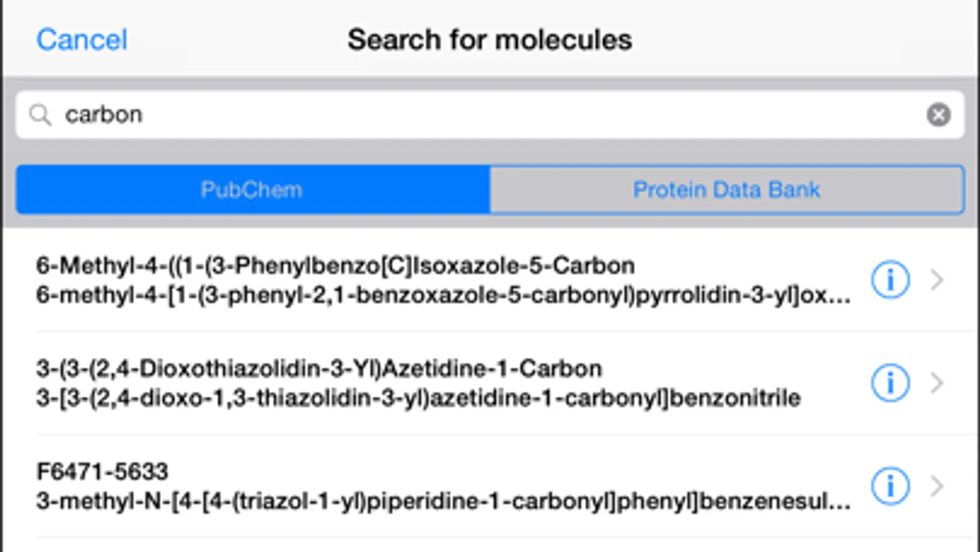Click the benzoxazole-5-carbonyl pyrrolidin subtitle line
The width and height of the screenshot is (980, 552).
(443, 296)
